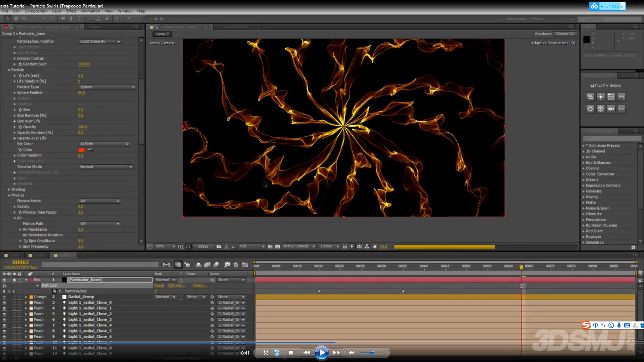
Task: Click Reset link for Particular effect
Action: coord(159,285)
